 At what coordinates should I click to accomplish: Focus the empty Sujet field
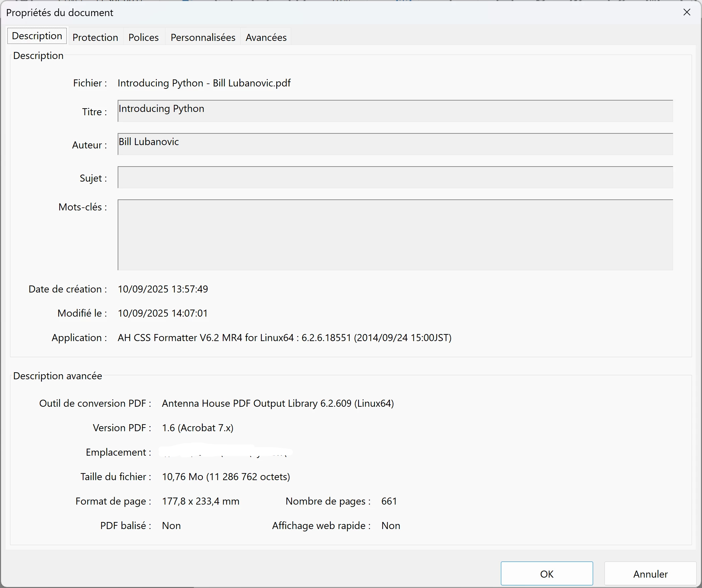[395, 177]
